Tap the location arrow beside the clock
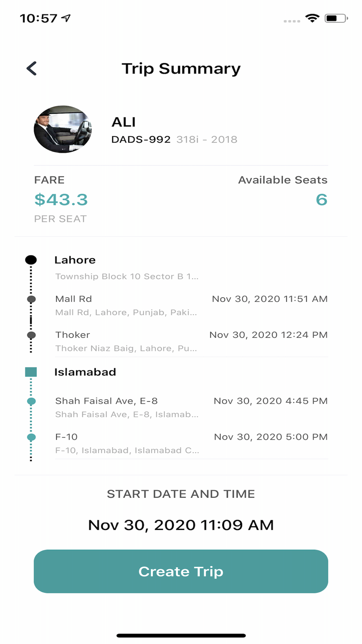The width and height of the screenshot is (362, 644). [66, 18]
